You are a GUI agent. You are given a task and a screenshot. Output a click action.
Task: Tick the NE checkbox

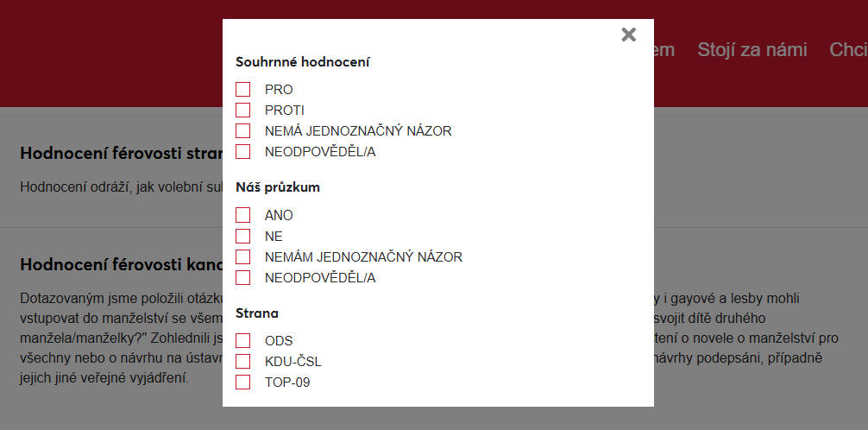point(243,237)
